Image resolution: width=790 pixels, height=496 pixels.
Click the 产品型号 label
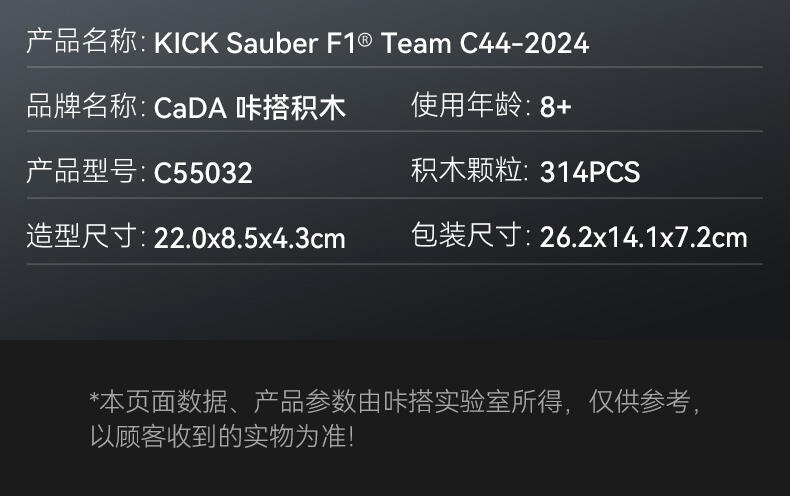85,172
